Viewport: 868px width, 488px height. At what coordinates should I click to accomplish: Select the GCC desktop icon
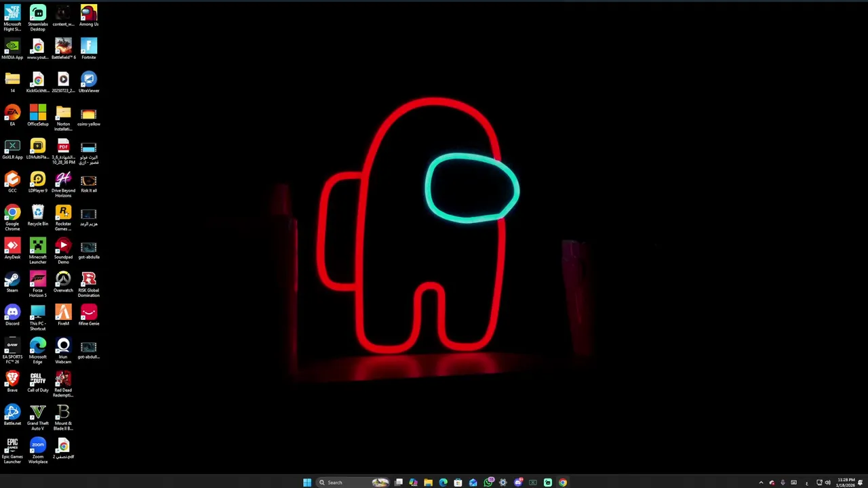tap(12, 182)
